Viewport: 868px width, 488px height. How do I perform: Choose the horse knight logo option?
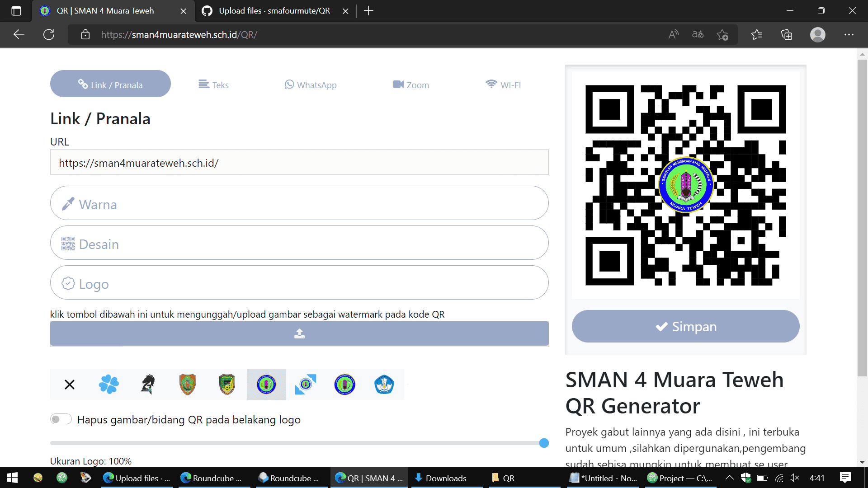148,385
